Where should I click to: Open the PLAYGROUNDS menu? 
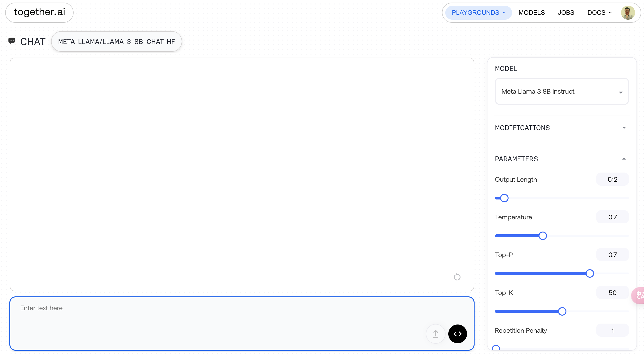click(478, 12)
